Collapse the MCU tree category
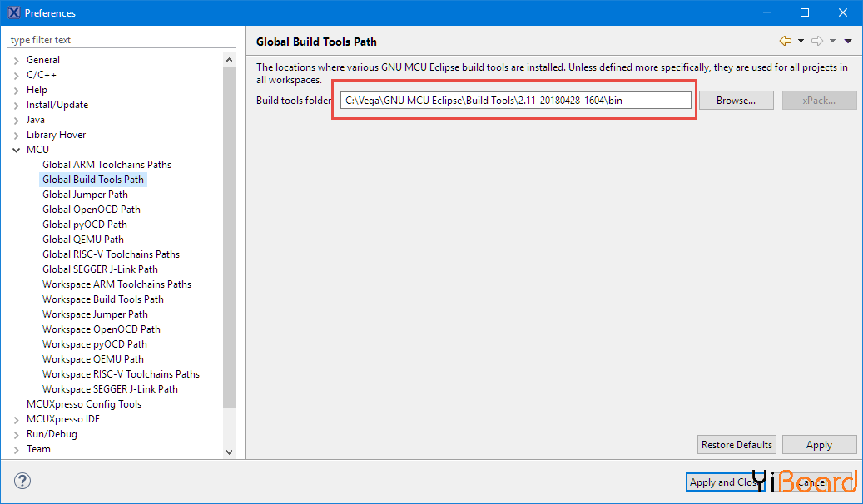The width and height of the screenshot is (863, 504). pos(17,150)
